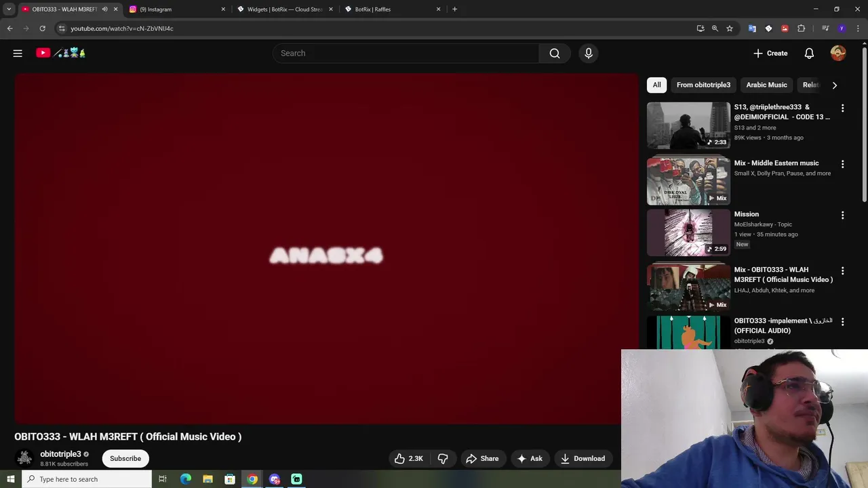Share the video

click(482, 459)
